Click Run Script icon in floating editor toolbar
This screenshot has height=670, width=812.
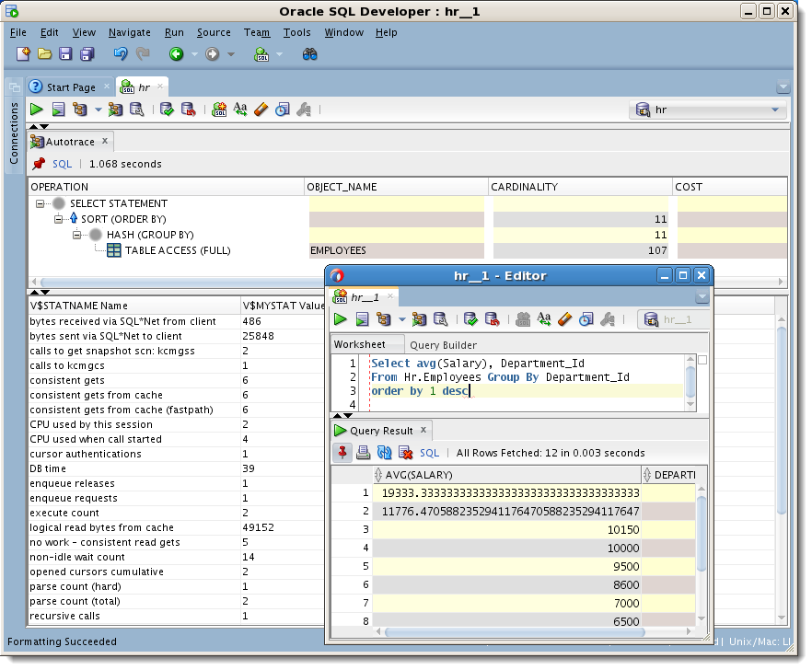(363, 319)
